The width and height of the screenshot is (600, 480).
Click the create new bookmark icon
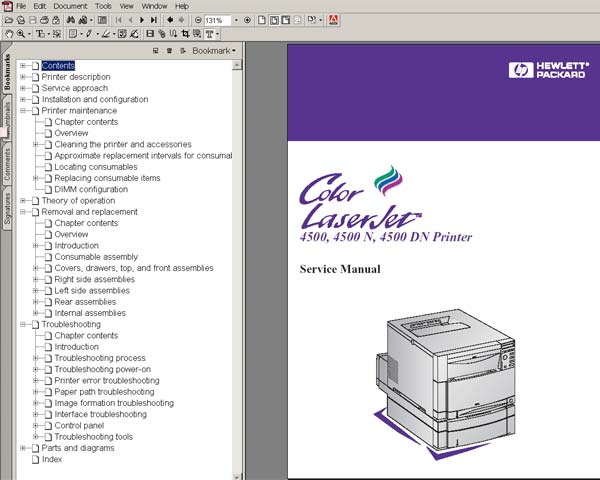pyautogui.click(x=155, y=51)
